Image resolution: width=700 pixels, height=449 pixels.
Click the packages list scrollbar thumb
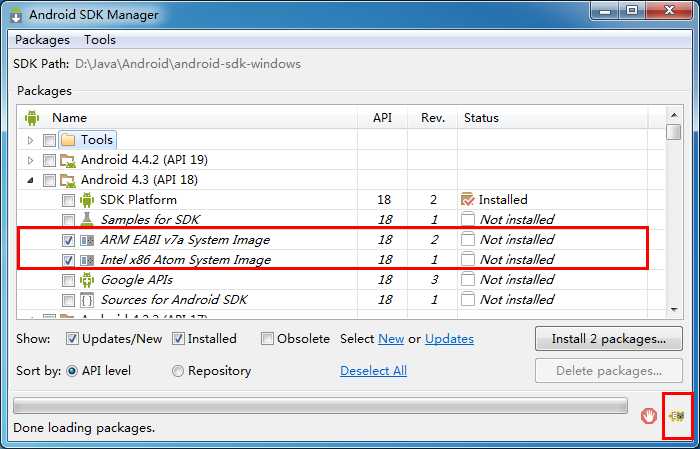674,132
